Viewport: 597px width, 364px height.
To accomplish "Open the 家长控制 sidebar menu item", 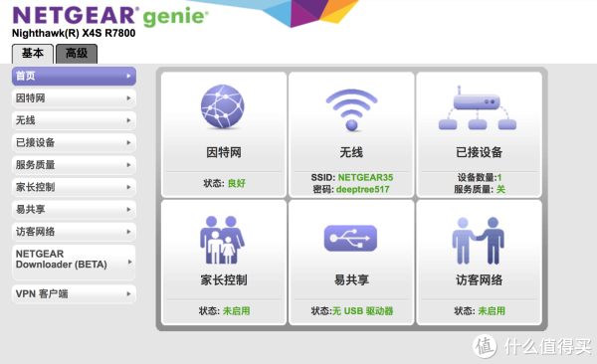I will [74, 187].
